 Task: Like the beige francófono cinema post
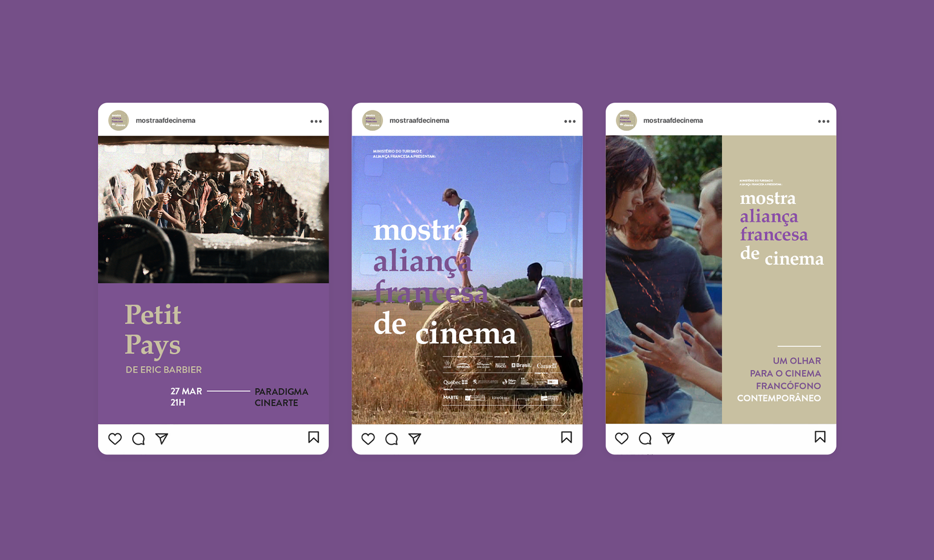coord(622,438)
